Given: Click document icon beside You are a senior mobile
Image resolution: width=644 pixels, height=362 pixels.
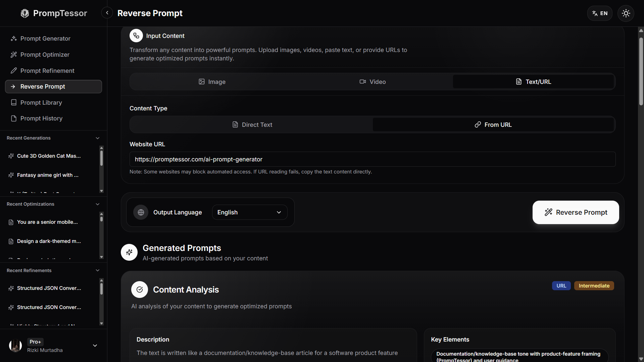Looking at the screenshot, I should coord(11,222).
